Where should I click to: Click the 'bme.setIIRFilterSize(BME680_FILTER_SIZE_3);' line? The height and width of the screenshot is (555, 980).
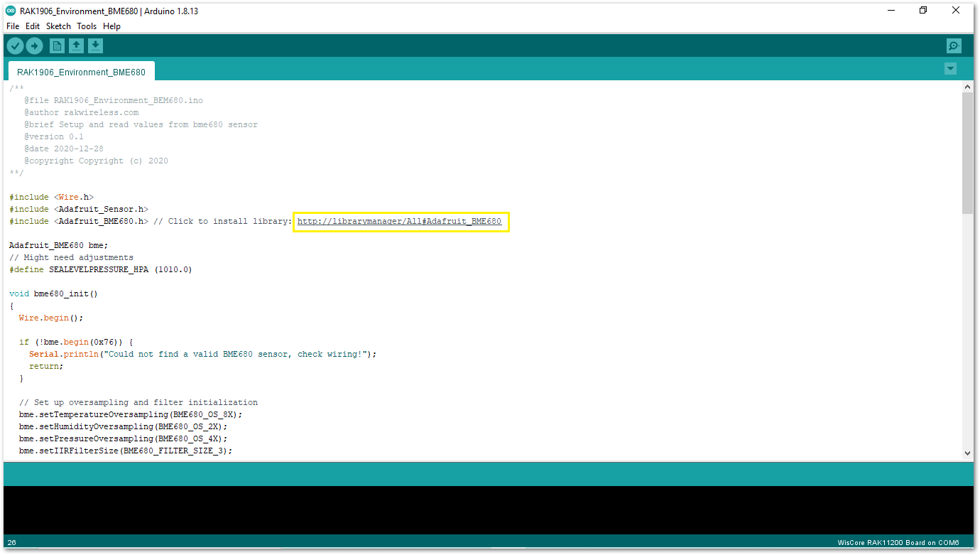pos(126,451)
